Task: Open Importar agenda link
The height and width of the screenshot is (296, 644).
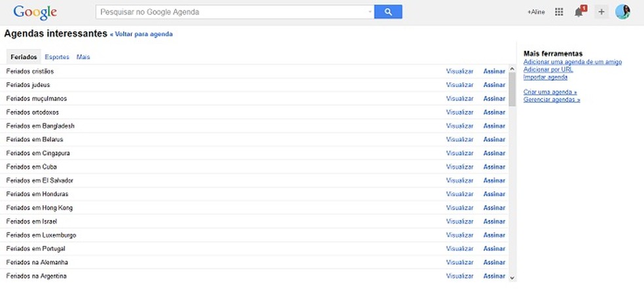Action: [545, 77]
